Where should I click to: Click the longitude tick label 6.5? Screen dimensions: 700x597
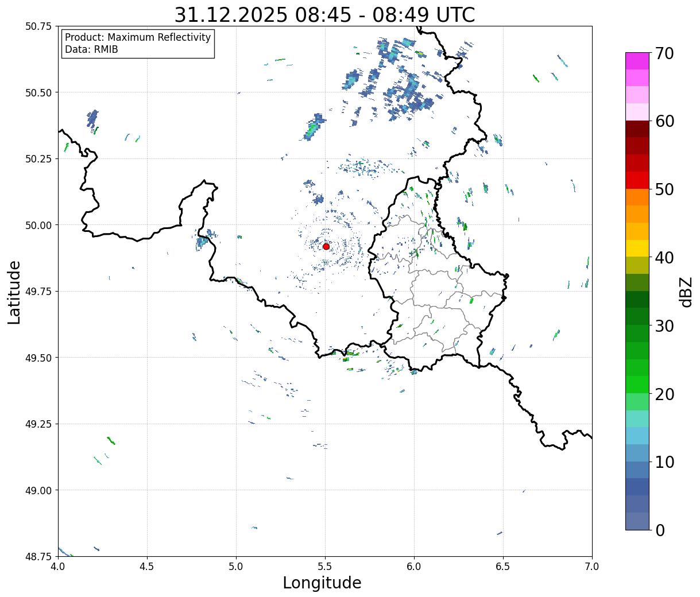(503, 566)
